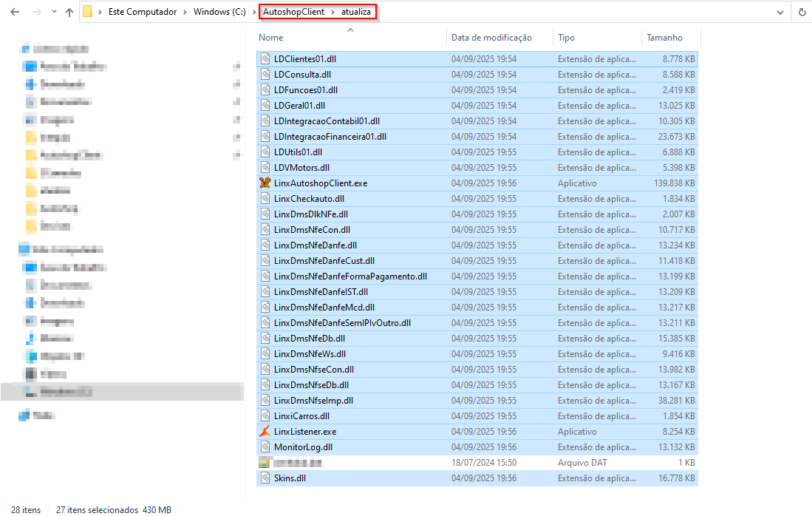This screenshot has width=812, height=516.
Task: Click the LDUtils01.dll file icon
Action: (x=265, y=152)
